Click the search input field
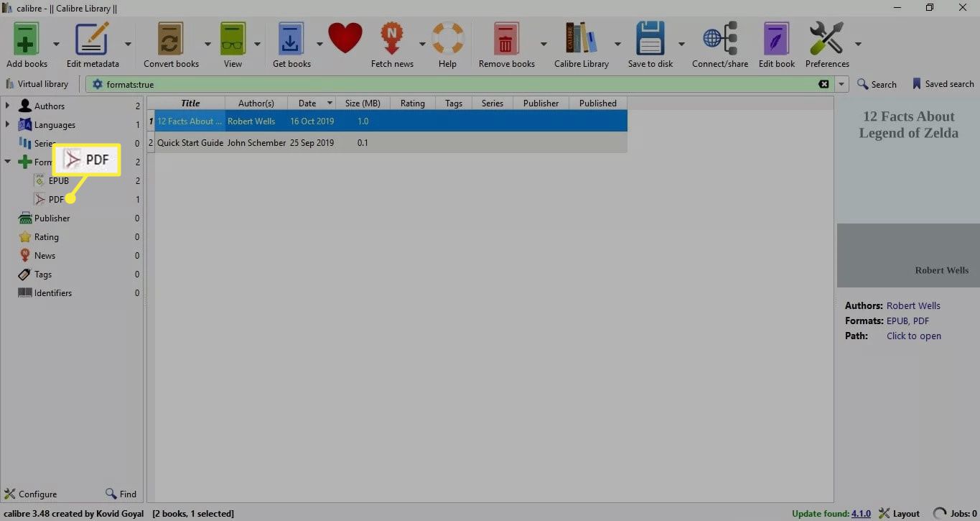 [x=459, y=84]
